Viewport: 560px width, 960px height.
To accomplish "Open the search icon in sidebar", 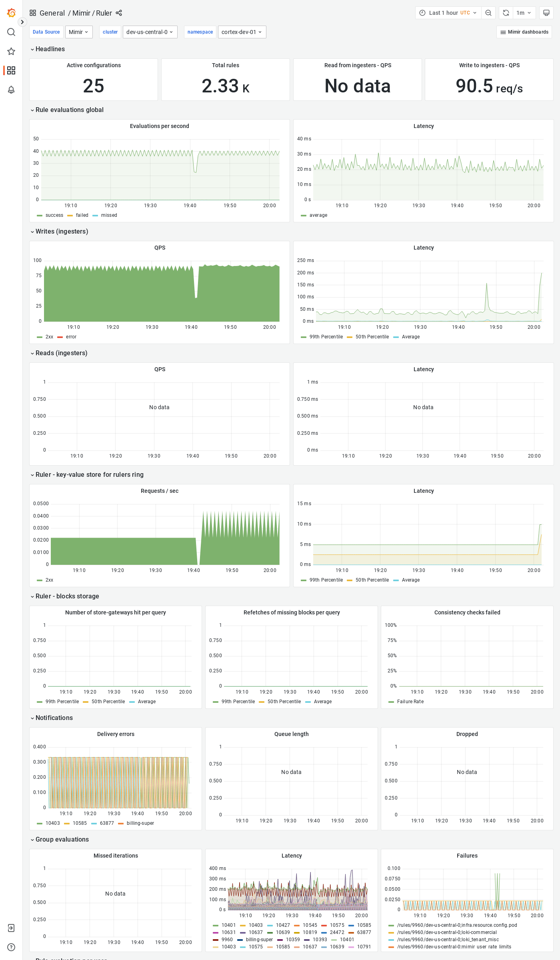I will [11, 32].
